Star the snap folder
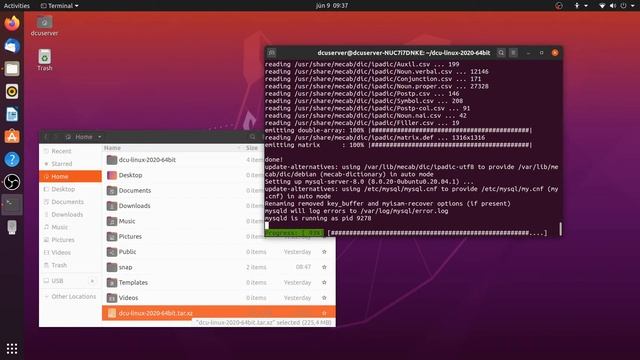The width and height of the screenshot is (640, 360). click(324, 267)
